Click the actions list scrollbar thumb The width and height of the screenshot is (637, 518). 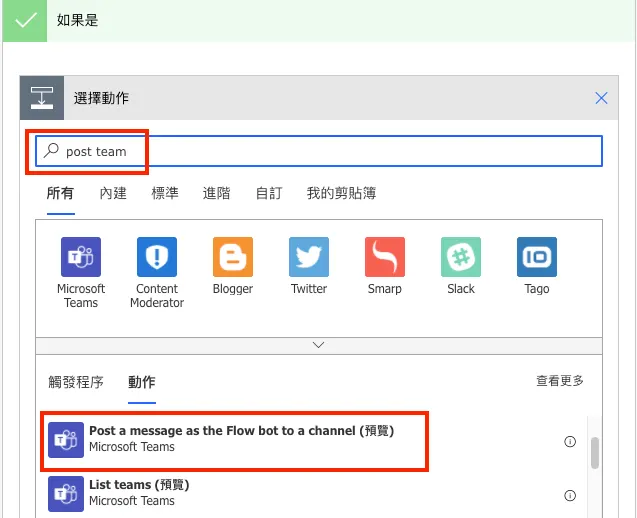pyautogui.click(x=595, y=453)
